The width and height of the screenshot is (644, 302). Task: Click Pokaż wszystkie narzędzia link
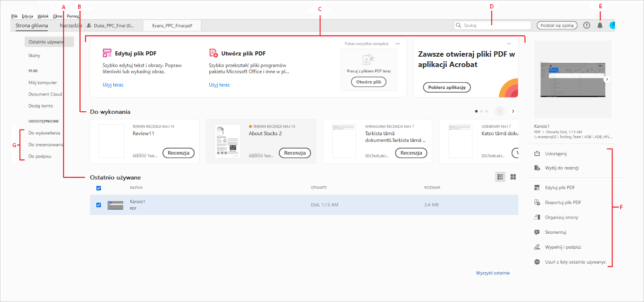click(x=366, y=43)
